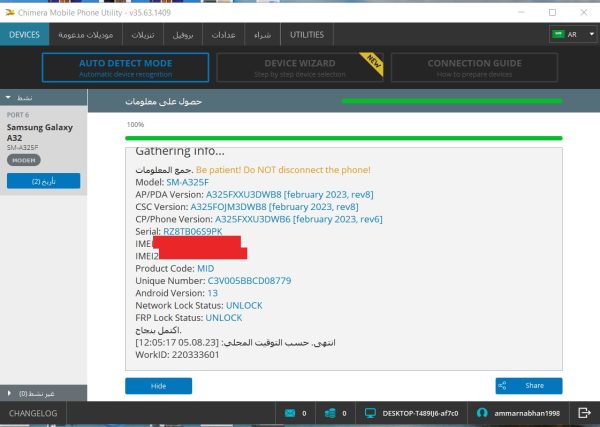Open the AR language dropdown
The image size is (600, 427).
[x=573, y=34]
